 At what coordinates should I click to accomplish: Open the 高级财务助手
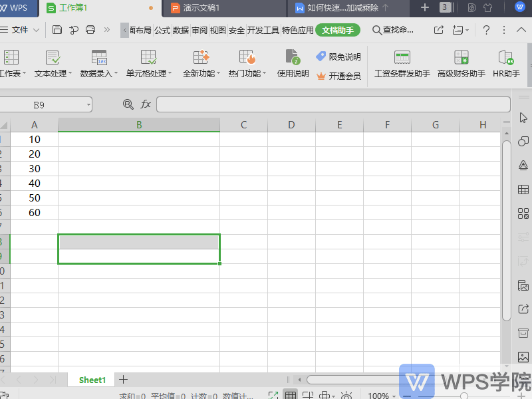(460, 63)
